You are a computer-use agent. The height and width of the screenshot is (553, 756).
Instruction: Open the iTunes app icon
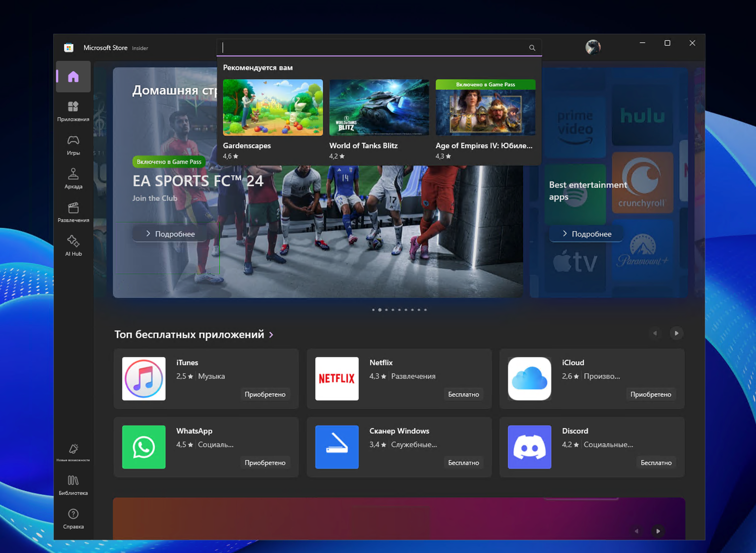tap(144, 379)
